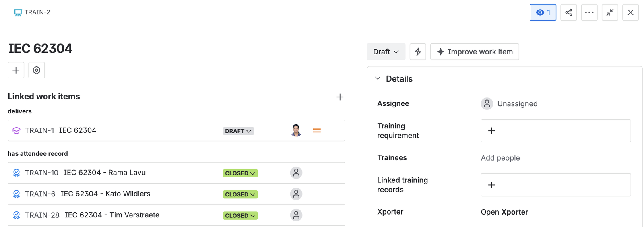644x227 pixels.
Task: Click the collapse view arrows icon
Action: pyautogui.click(x=610, y=12)
